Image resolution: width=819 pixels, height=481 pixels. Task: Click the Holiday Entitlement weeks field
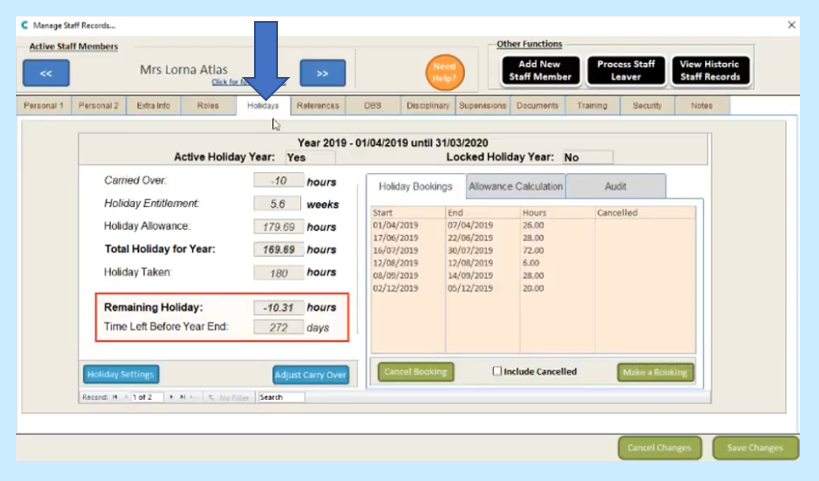point(277,204)
